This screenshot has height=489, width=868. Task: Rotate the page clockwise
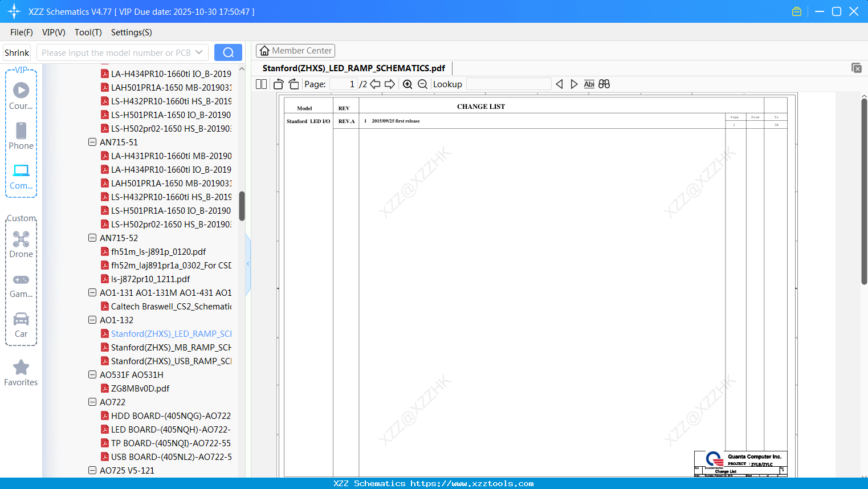click(x=294, y=84)
